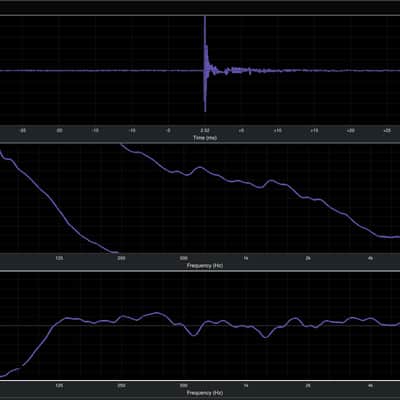Click the Time (ms) axis label
This screenshot has height=400, width=400.
pos(205,138)
